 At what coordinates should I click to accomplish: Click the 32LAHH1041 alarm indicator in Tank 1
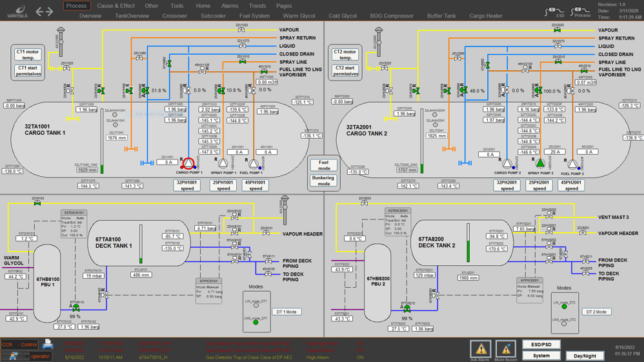[115, 115]
